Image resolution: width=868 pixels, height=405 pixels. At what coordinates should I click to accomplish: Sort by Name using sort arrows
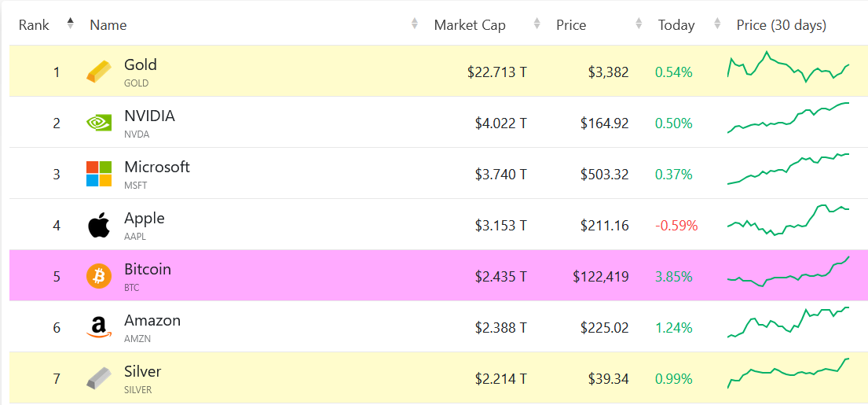[415, 24]
